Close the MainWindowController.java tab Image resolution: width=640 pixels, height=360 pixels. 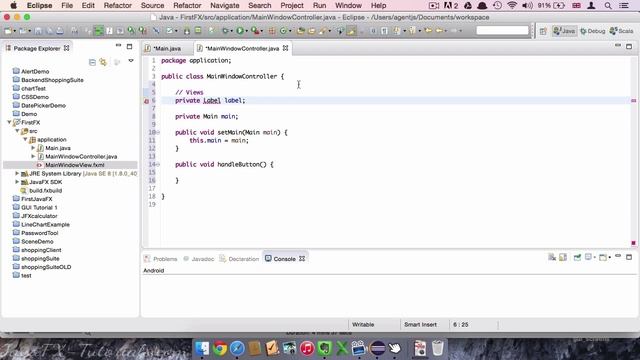[x=286, y=48]
